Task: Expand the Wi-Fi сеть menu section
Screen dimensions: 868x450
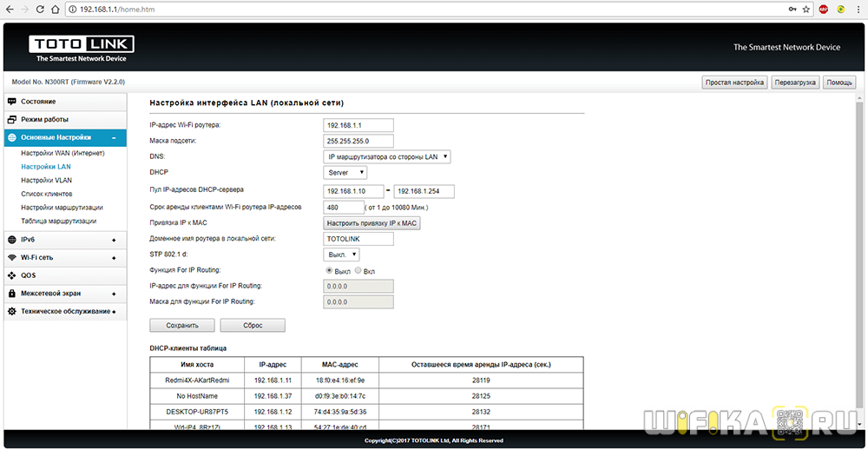Action: click(x=61, y=258)
